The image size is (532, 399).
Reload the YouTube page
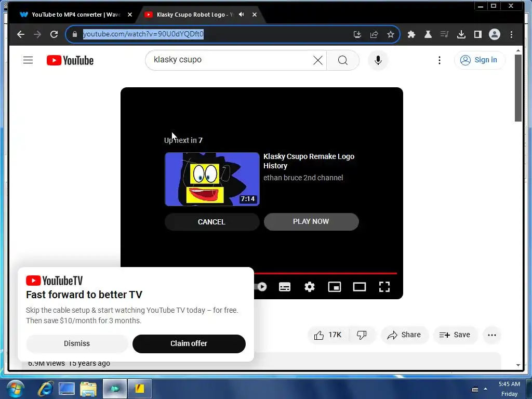point(54,34)
